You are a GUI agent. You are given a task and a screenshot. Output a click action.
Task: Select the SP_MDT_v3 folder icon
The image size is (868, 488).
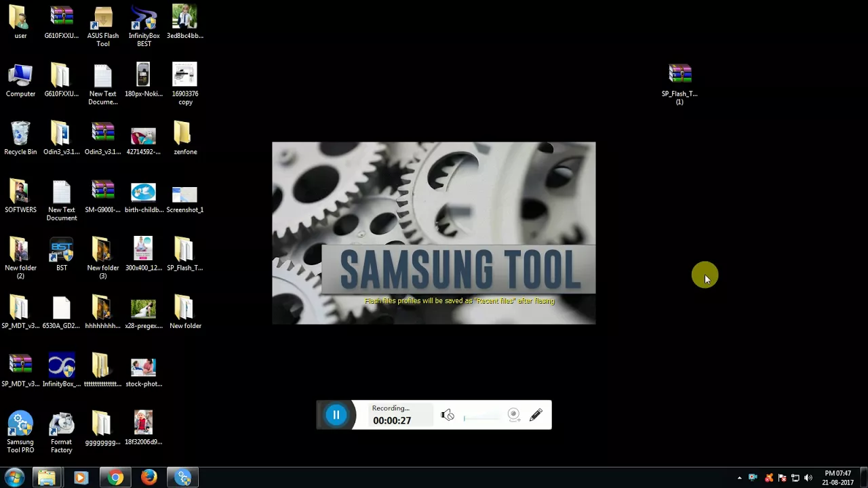pyautogui.click(x=20, y=312)
